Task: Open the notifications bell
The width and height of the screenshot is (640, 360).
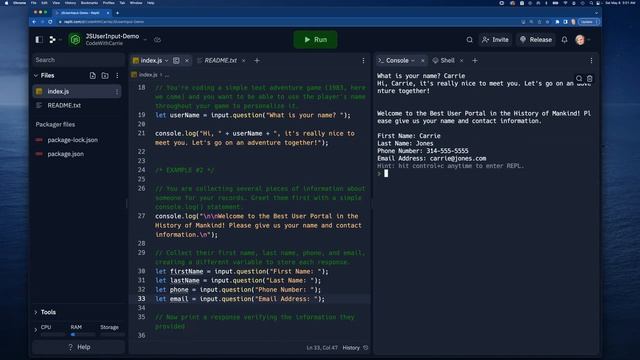Action: pyautogui.click(x=564, y=40)
